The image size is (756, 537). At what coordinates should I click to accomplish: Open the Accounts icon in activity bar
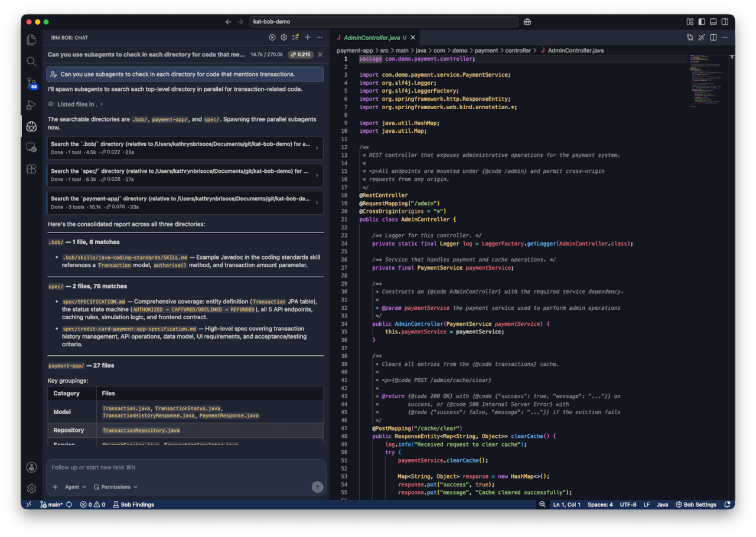pos(31,467)
